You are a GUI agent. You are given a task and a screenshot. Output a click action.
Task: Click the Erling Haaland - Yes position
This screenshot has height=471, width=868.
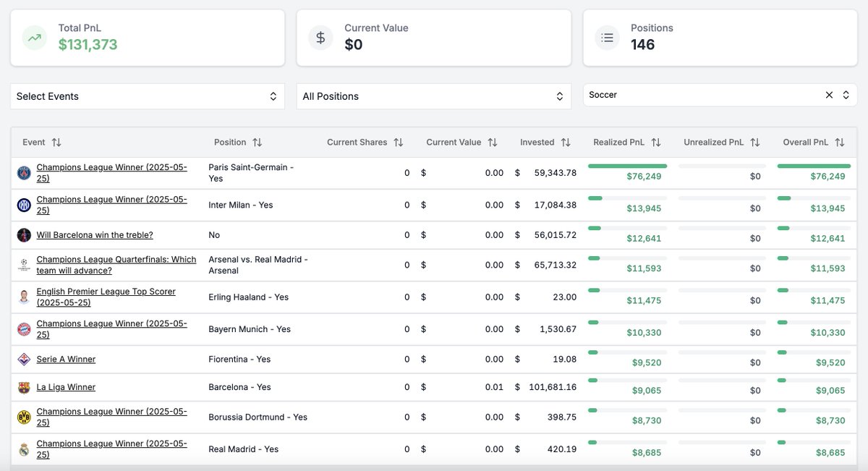(x=249, y=297)
